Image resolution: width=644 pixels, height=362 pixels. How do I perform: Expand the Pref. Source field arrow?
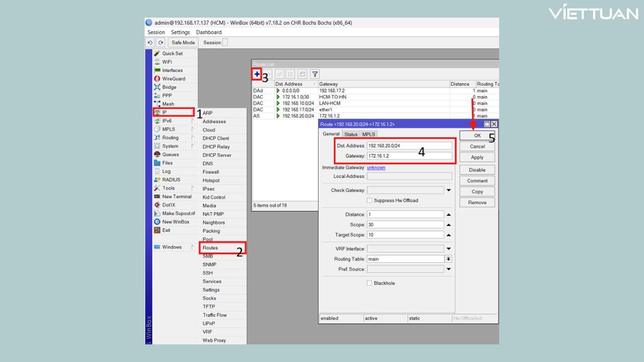tap(448, 269)
